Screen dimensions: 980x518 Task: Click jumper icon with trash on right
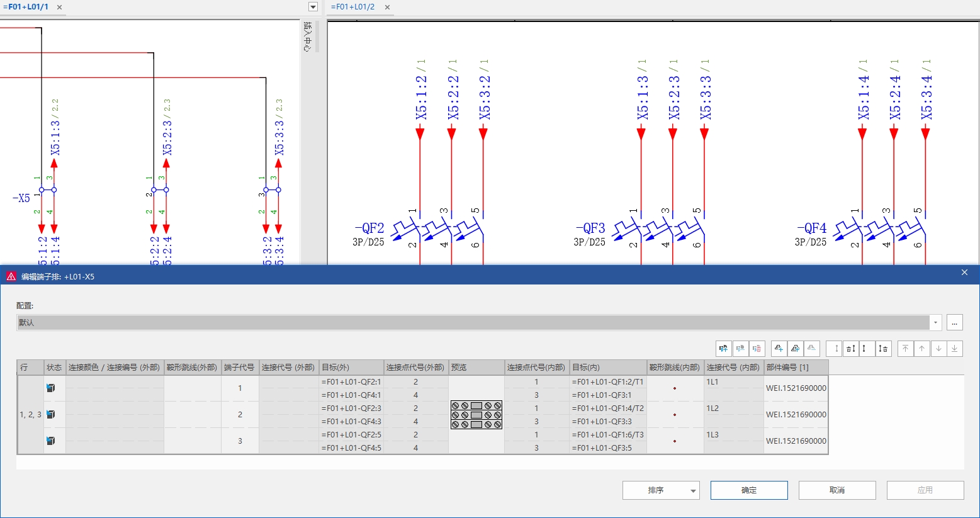coord(884,349)
